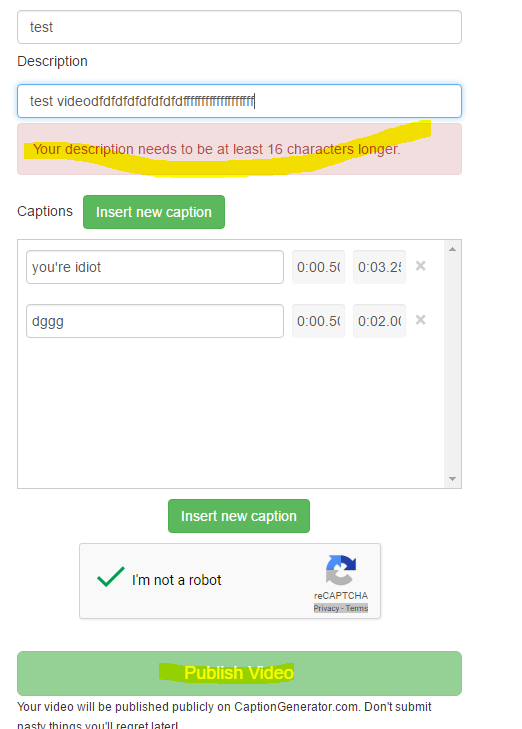Edit the "you're idiot" caption text

click(x=155, y=267)
